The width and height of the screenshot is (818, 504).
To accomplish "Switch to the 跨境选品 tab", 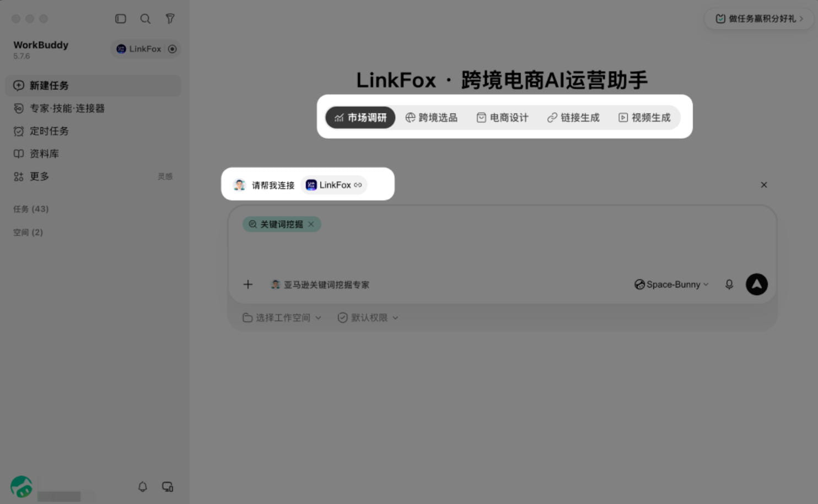I will 432,117.
